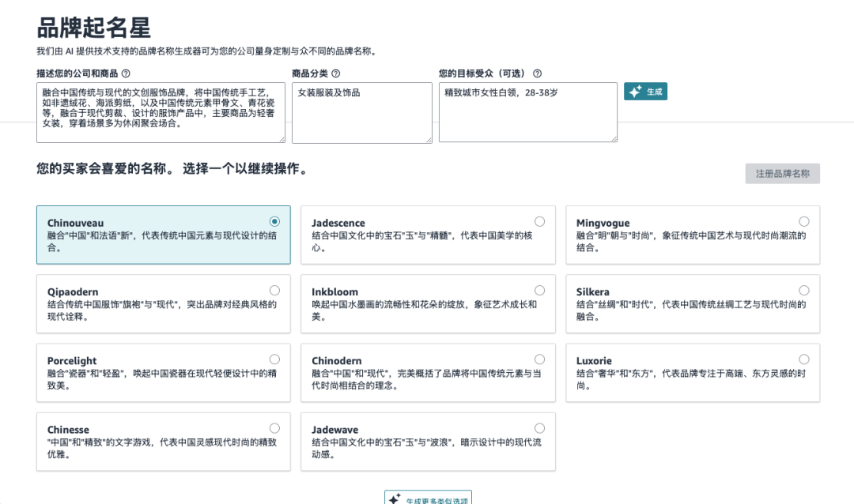
Task: Pick the Jadewave brand name
Action: point(540,427)
